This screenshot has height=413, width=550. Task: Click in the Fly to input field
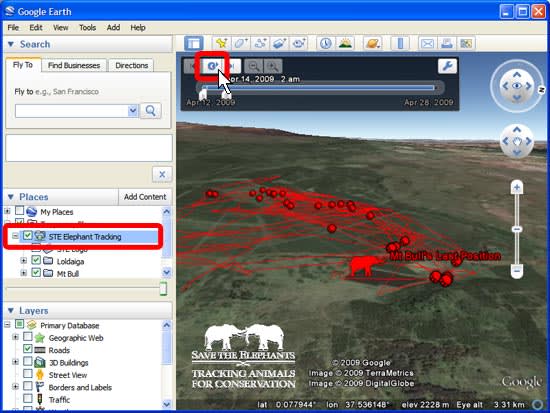point(72,111)
